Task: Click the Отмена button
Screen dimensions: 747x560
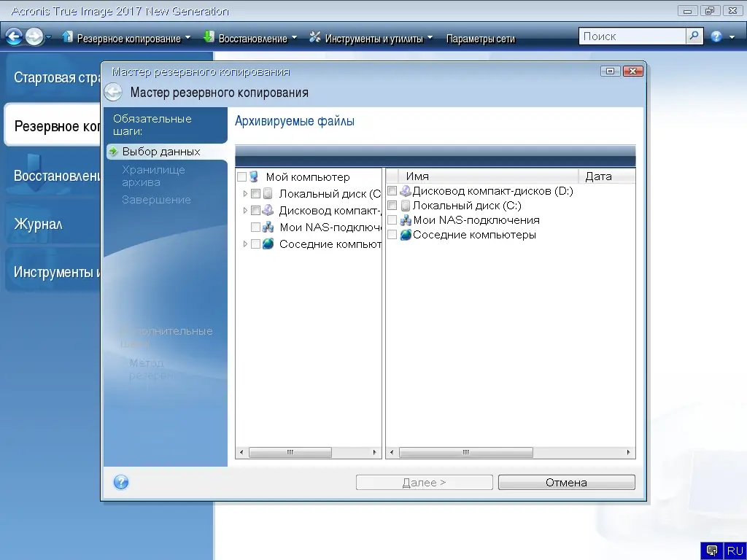Action: point(566,483)
